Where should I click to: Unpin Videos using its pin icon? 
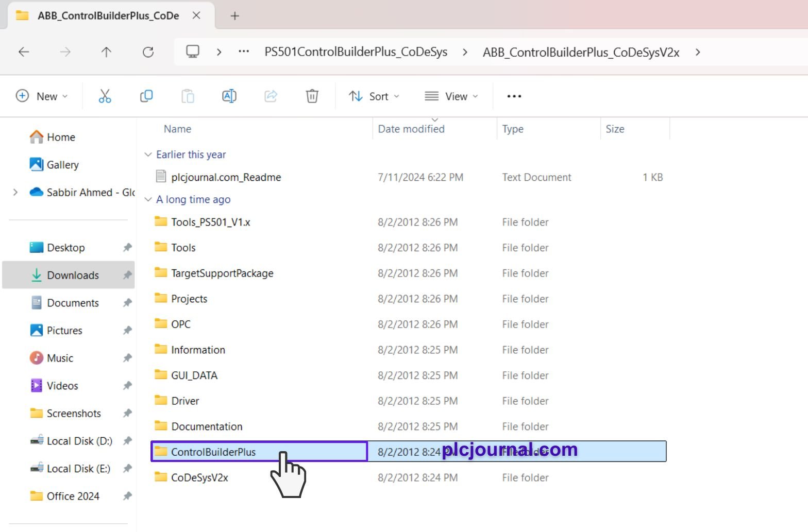[x=127, y=386]
